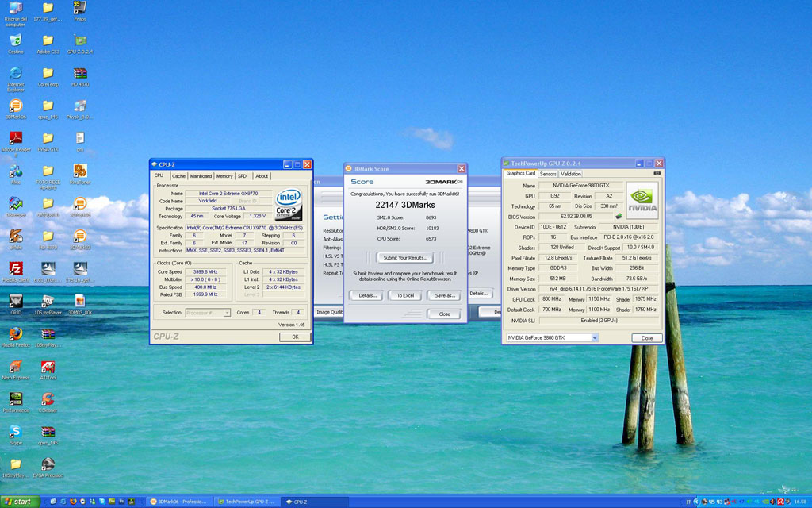Switch to the SPD tab in CPU-Z

242,176
